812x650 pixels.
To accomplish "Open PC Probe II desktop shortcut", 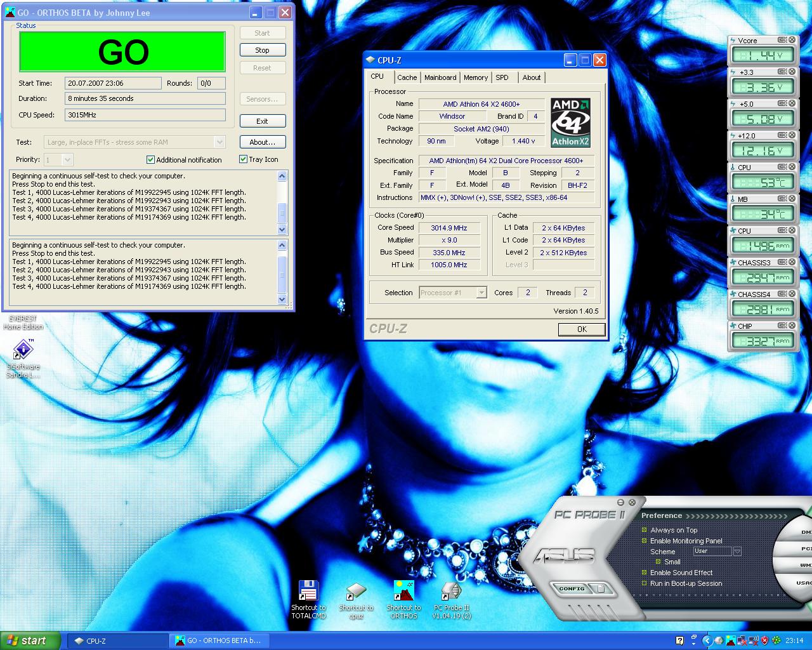I will [451, 591].
